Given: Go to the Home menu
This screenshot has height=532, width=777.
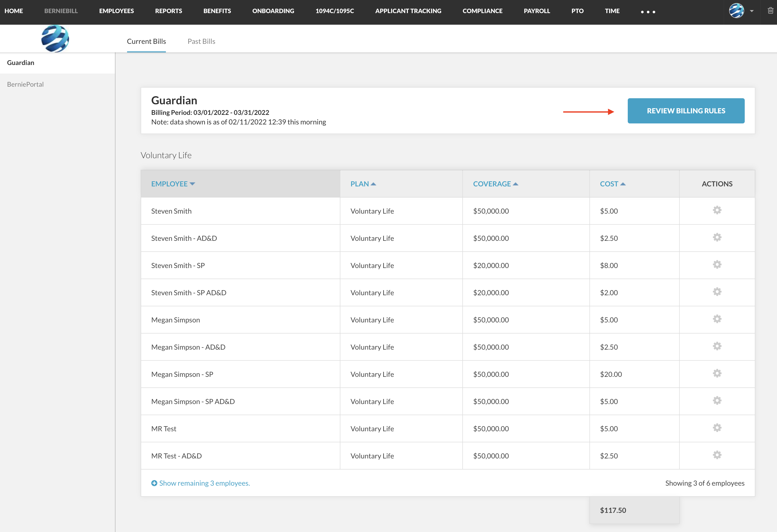Looking at the screenshot, I should (x=14, y=11).
